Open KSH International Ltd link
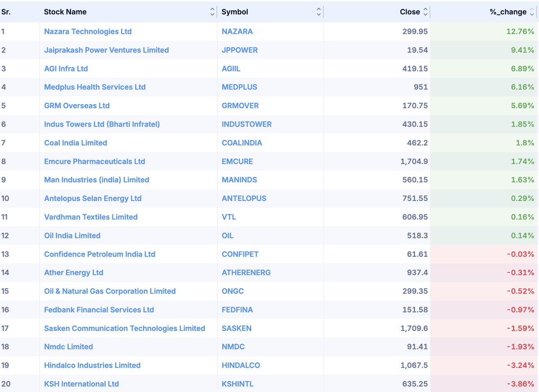The image size is (539, 392). pyautogui.click(x=82, y=384)
